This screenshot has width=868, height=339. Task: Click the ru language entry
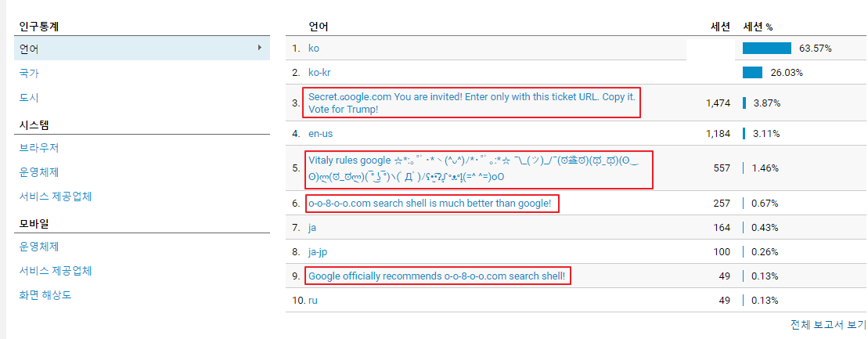pyautogui.click(x=313, y=300)
